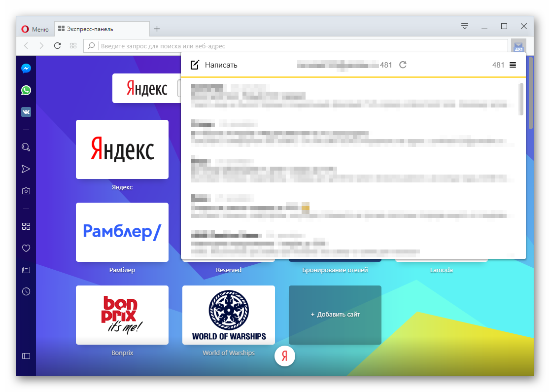Open the Bonprix speed dial tile
The image size is (550, 392).
click(122, 315)
